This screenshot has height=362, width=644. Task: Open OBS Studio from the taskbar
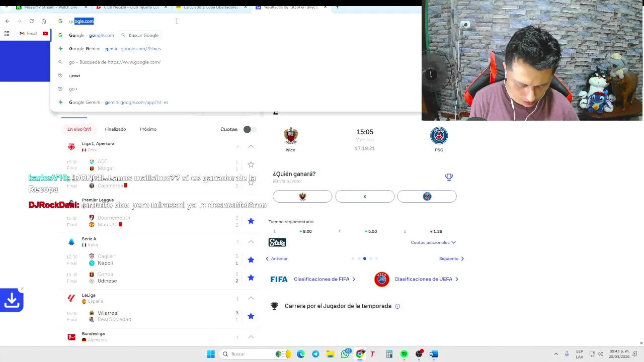[419, 354]
